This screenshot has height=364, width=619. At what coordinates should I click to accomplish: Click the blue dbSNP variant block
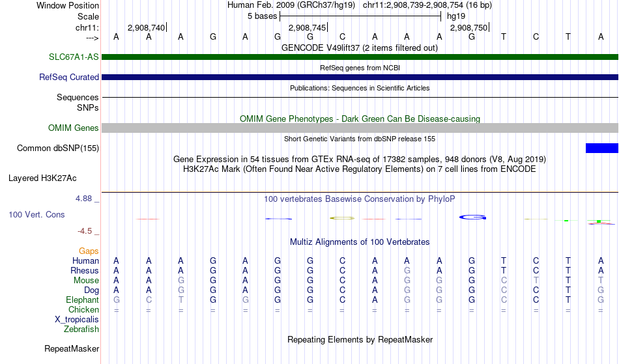[601, 148]
